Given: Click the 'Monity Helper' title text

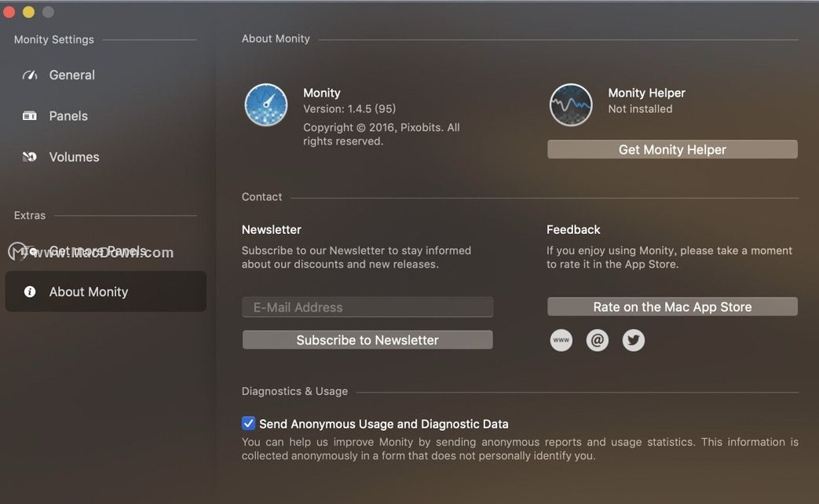Looking at the screenshot, I should pos(646,93).
